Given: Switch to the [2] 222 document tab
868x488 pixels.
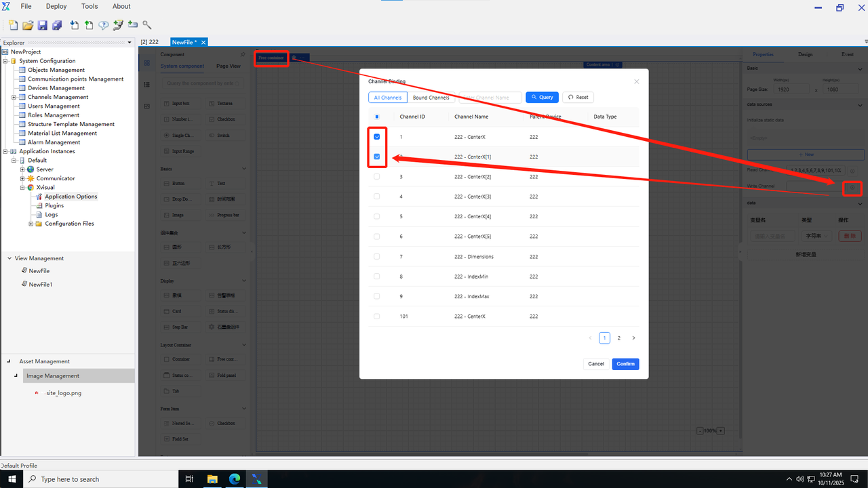Looking at the screenshot, I should click(150, 42).
